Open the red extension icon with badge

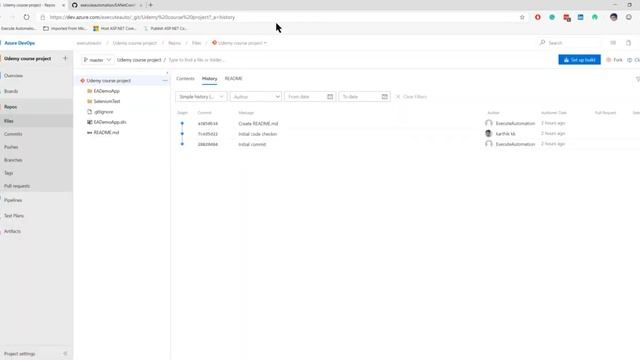(x=567, y=18)
